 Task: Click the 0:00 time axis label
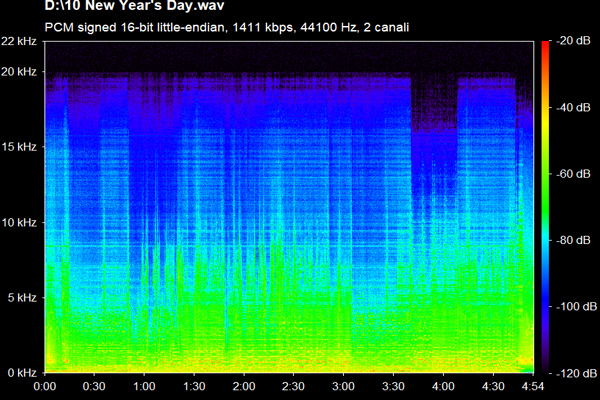pos(45,386)
